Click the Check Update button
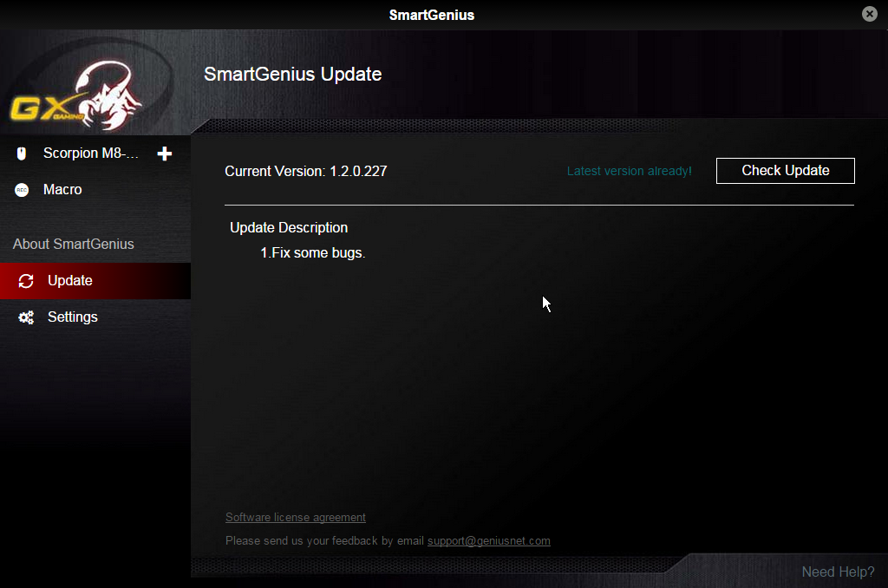The image size is (888, 588). pyautogui.click(x=785, y=171)
